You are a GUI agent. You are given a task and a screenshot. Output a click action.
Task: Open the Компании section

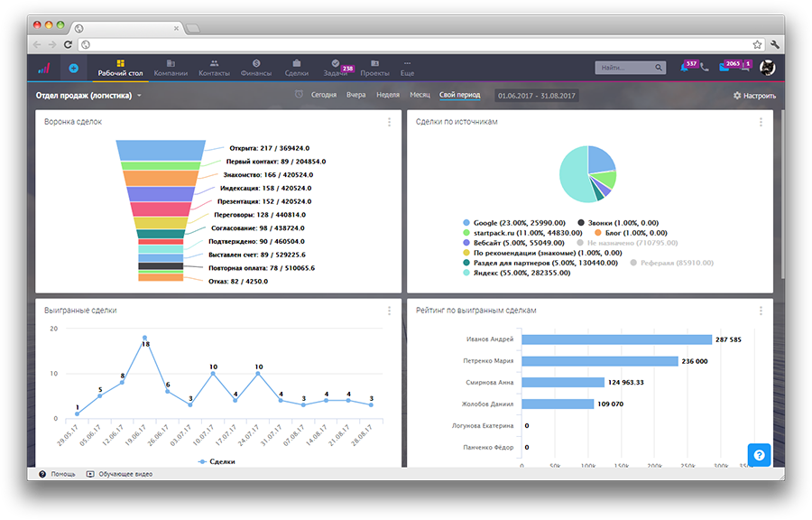pos(171,68)
